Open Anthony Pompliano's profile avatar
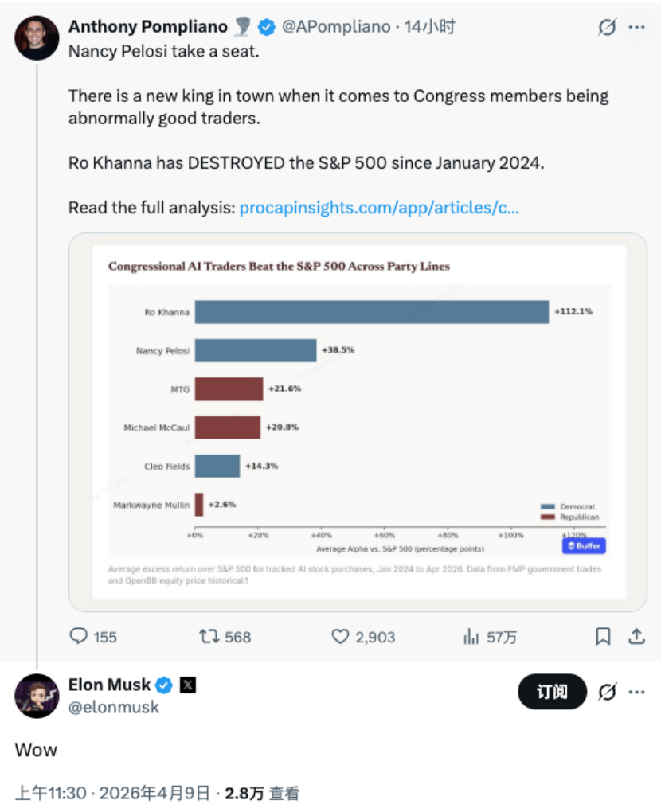Image resolution: width=661 pixels, height=812 pixels. 37,37
